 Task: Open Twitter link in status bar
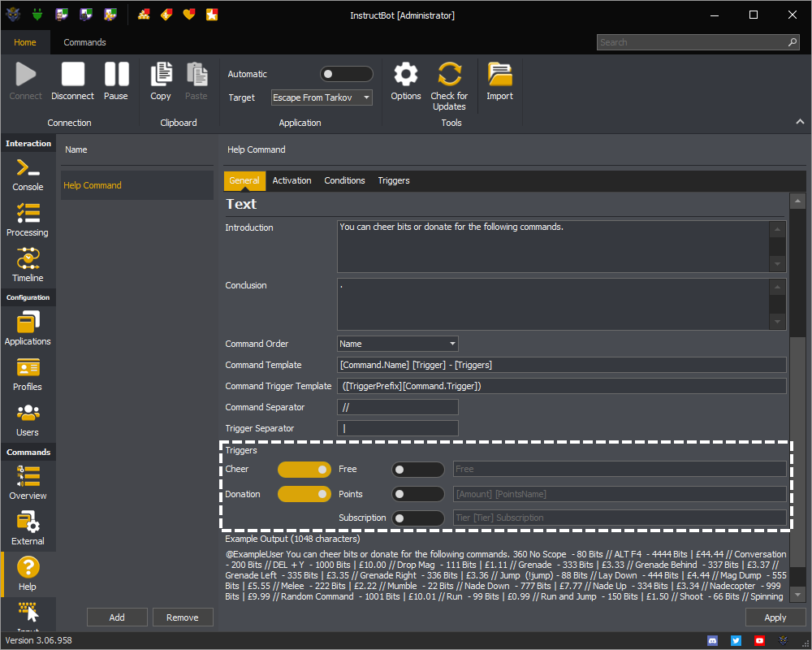coord(736,641)
